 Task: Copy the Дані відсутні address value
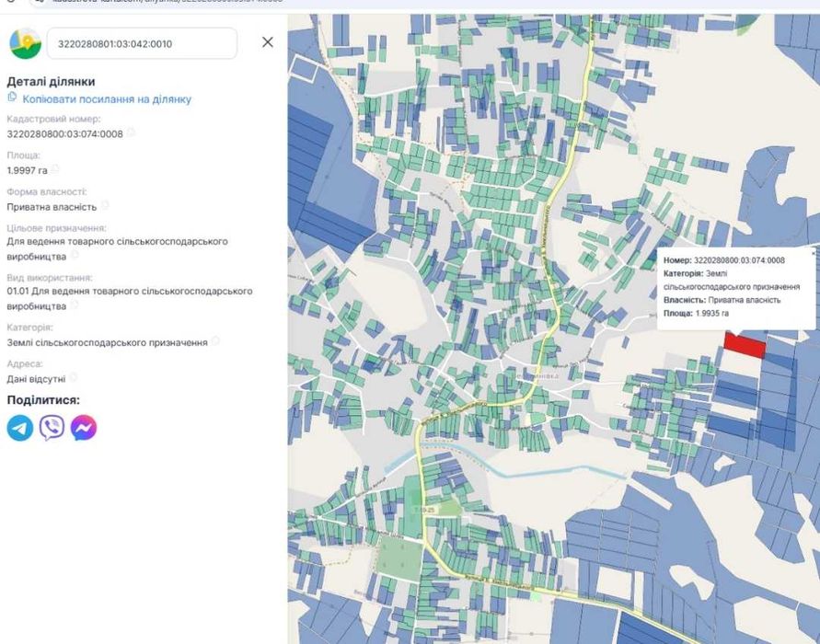(74, 377)
